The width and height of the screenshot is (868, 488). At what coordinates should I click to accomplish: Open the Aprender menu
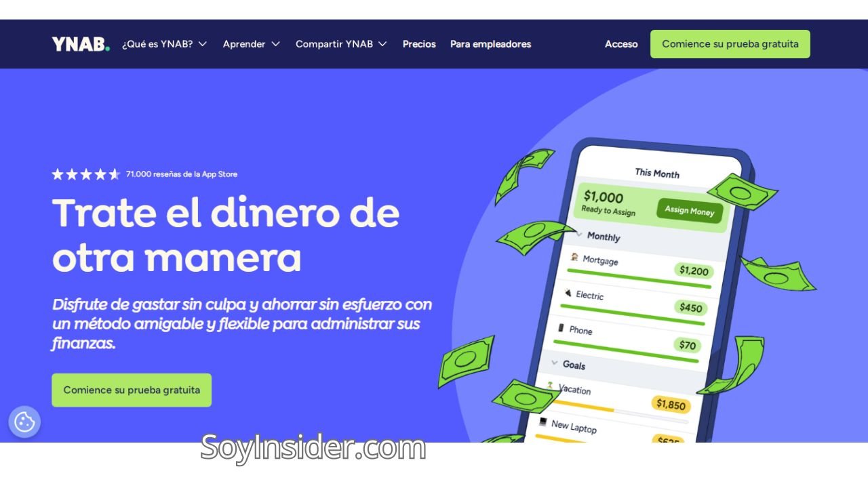point(252,44)
